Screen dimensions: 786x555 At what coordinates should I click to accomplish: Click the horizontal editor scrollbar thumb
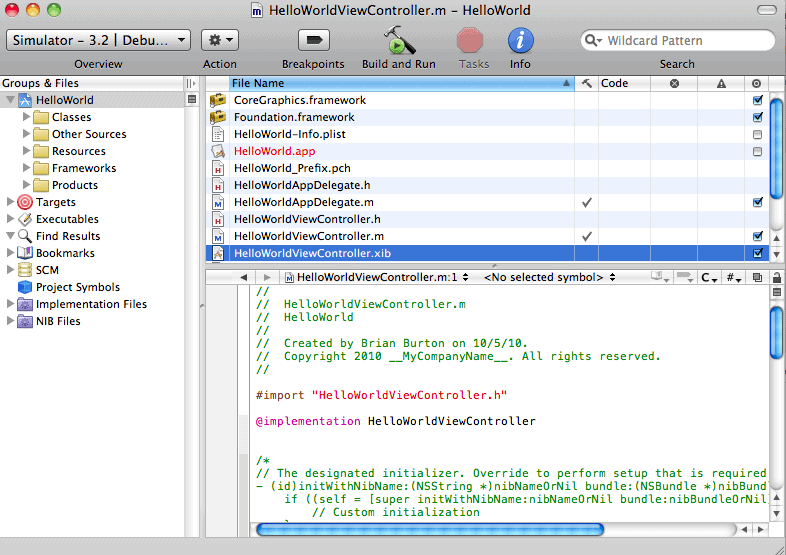pos(430,529)
